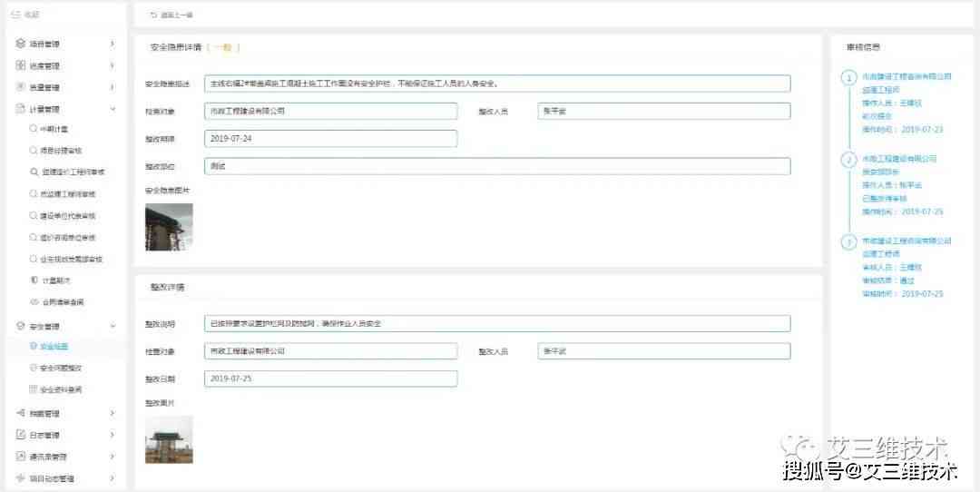
Task: Click the 整改详情 section heading
Action: 167,287
